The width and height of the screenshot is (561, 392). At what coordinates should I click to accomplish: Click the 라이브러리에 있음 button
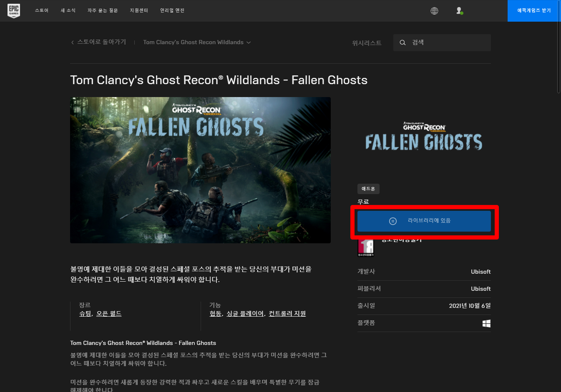click(x=424, y=221)
